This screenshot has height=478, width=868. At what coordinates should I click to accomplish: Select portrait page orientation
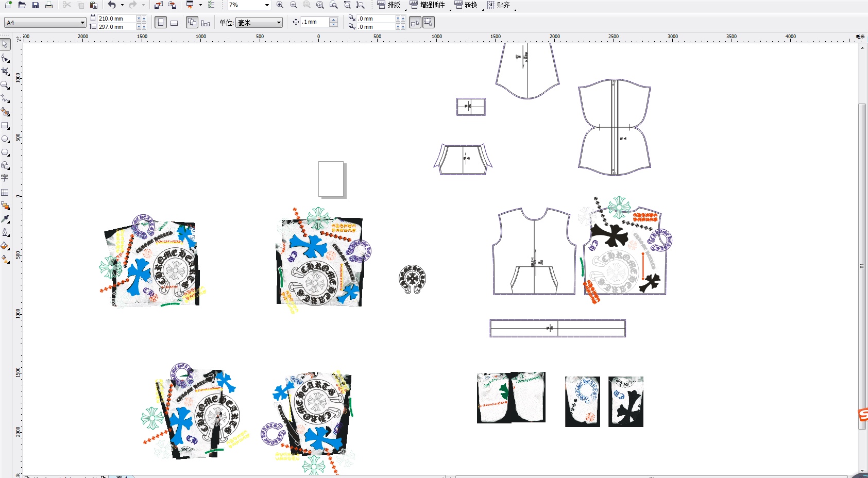[161, 23]
